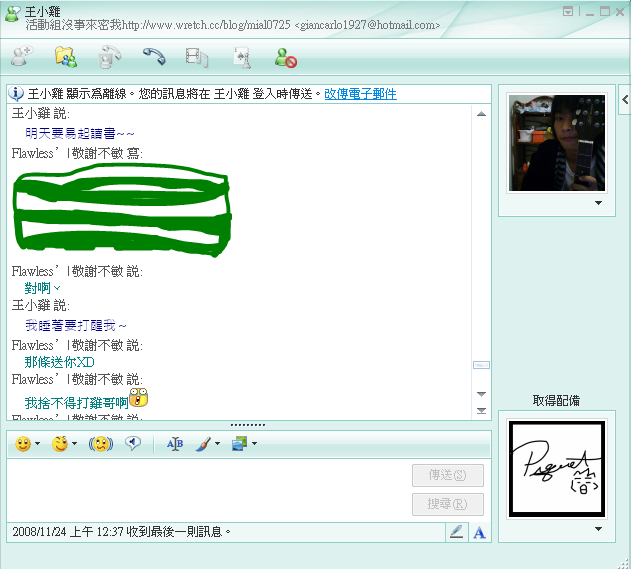Click the contact name 王小雞 in the title
This screenshot has width=631, height=569.
coord(42,11)
